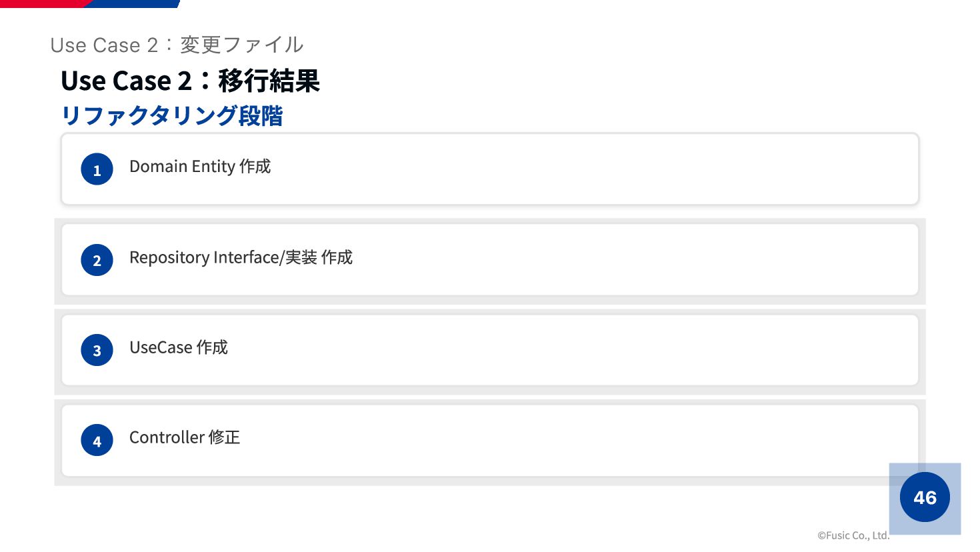
Task: Click the Repository Interface step card
Action: point(490,259)
